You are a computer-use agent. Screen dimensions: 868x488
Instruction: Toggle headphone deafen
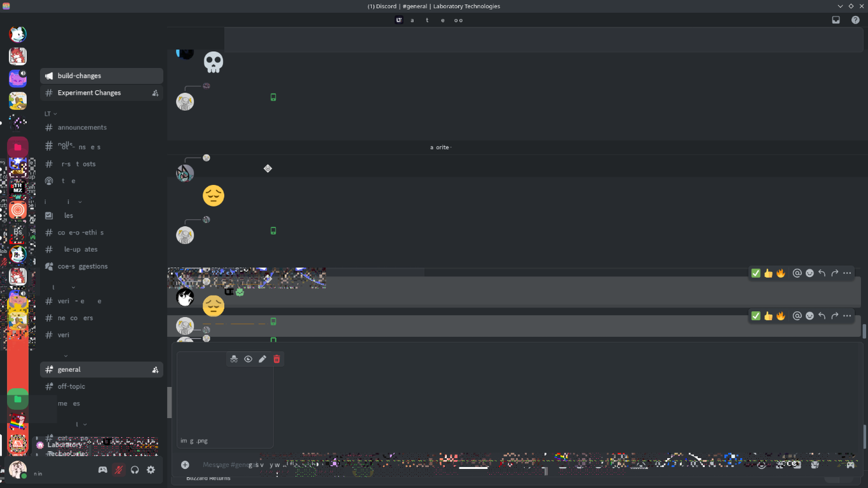click(x=135, y=470)
